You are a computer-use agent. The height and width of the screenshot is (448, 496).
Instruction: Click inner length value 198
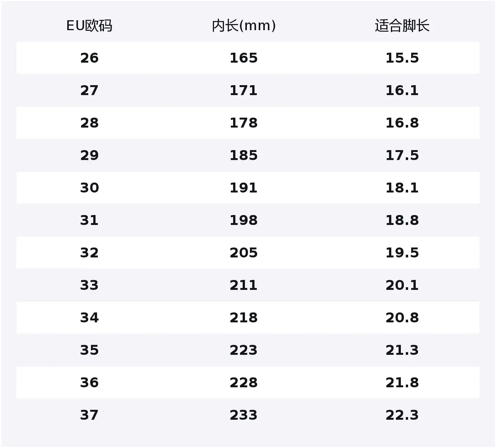pos(244,220)
